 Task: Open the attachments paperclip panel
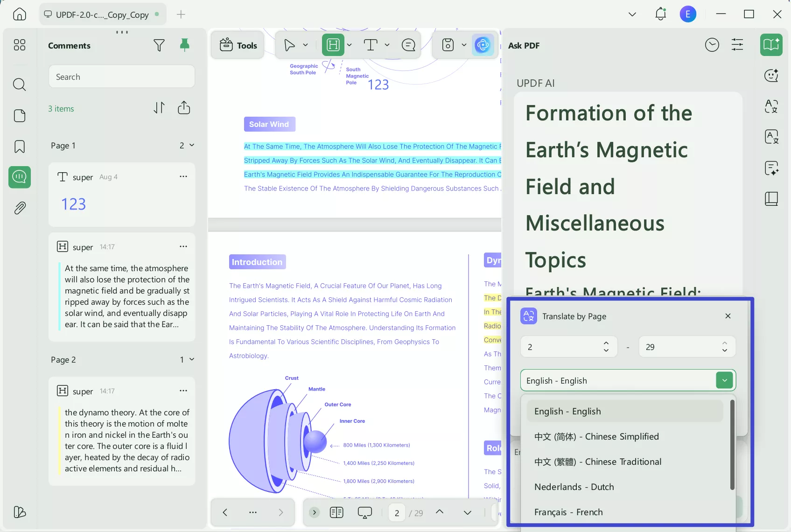(x=20, y=208)
